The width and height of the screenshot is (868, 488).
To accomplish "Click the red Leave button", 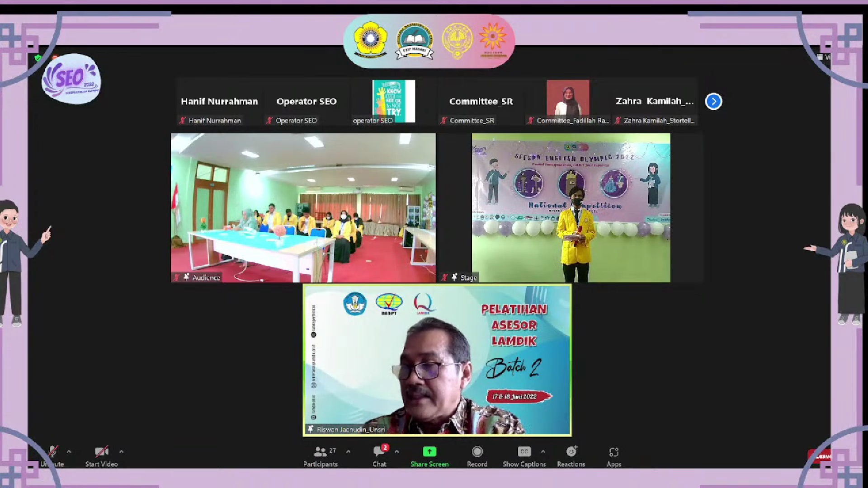I will (x=819, y=456).
